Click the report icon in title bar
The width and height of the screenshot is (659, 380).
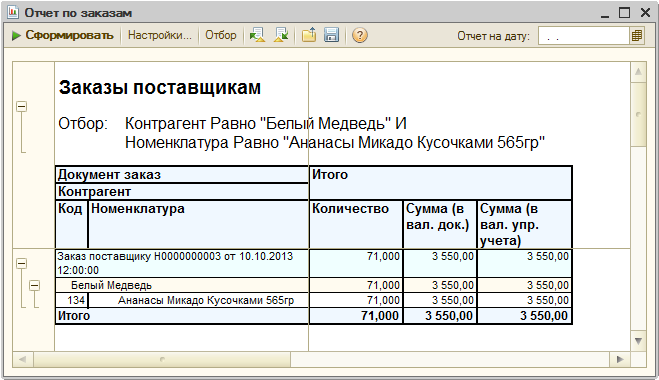pyautogui.click(x=13, y=13)
